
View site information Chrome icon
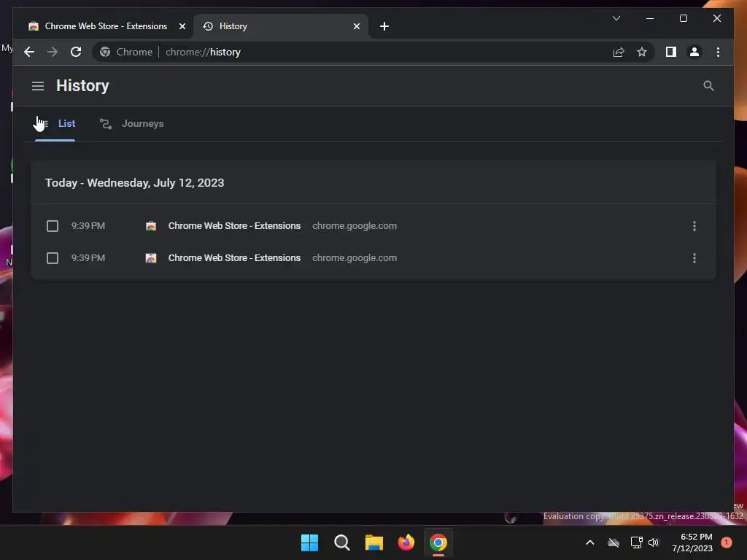click(x=105, y=52)
